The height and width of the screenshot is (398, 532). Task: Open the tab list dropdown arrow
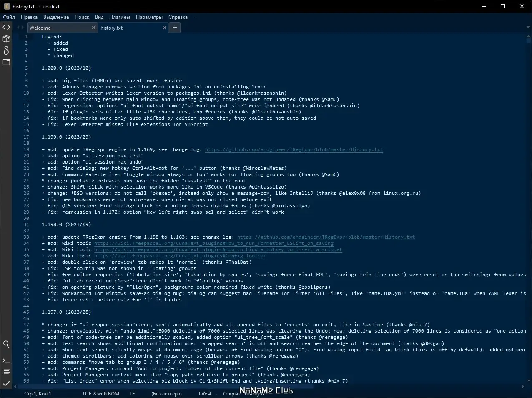pyautogui.click(x=528, y=28)
